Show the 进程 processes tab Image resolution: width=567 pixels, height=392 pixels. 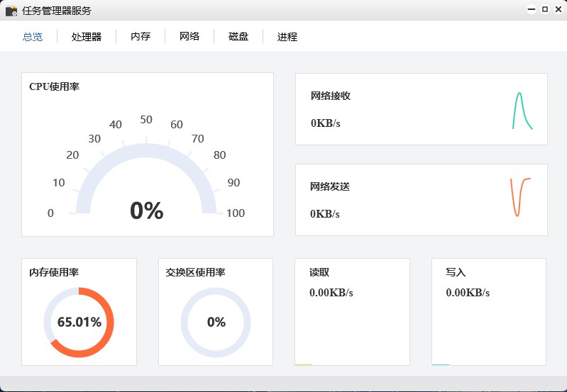click(x=287, y=37)
